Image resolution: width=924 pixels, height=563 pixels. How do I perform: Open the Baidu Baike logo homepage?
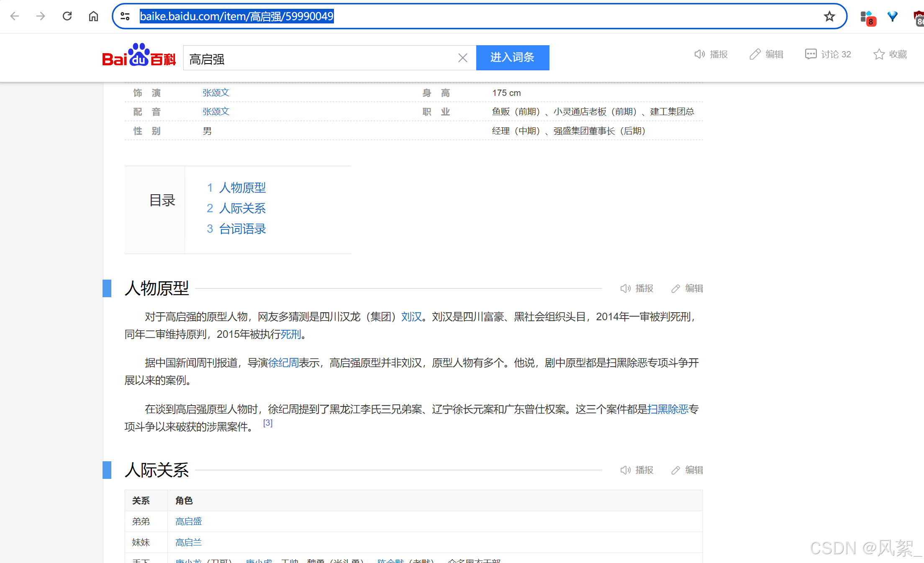[139, 55]
